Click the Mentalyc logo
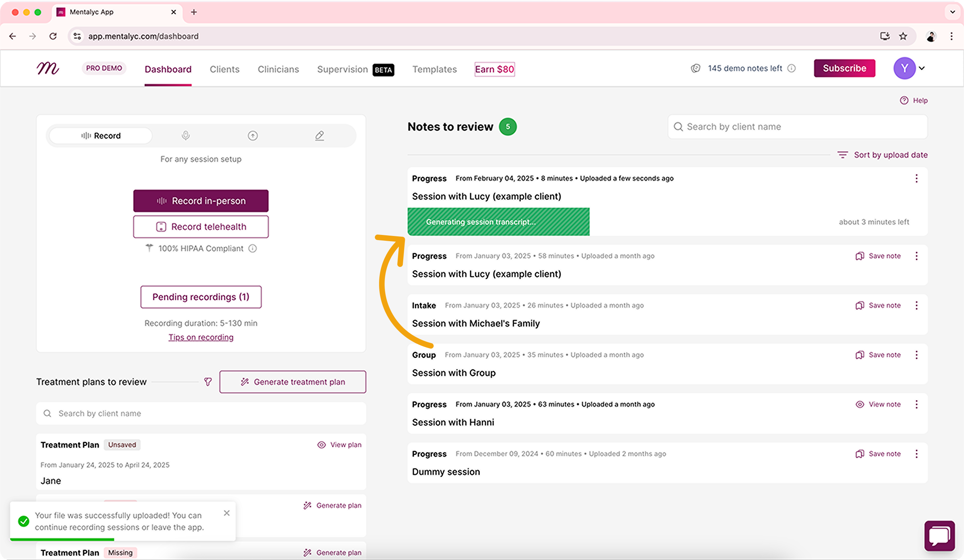The width and height of the screenshot is (964, 560). (48, 68)
